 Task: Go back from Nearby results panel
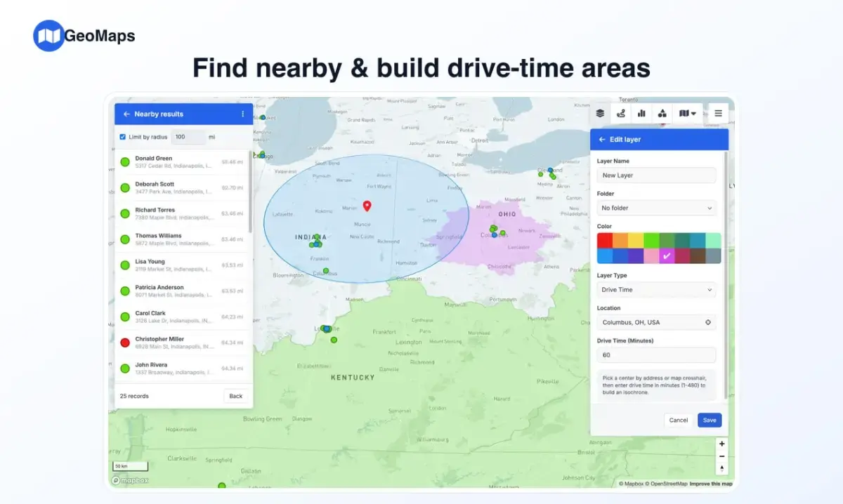point(126,114)
